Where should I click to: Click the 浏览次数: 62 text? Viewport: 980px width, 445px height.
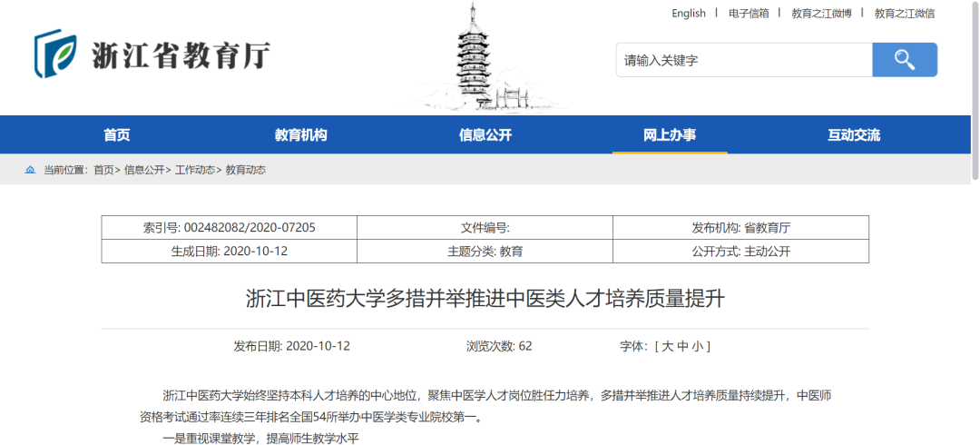click(499, 346)
